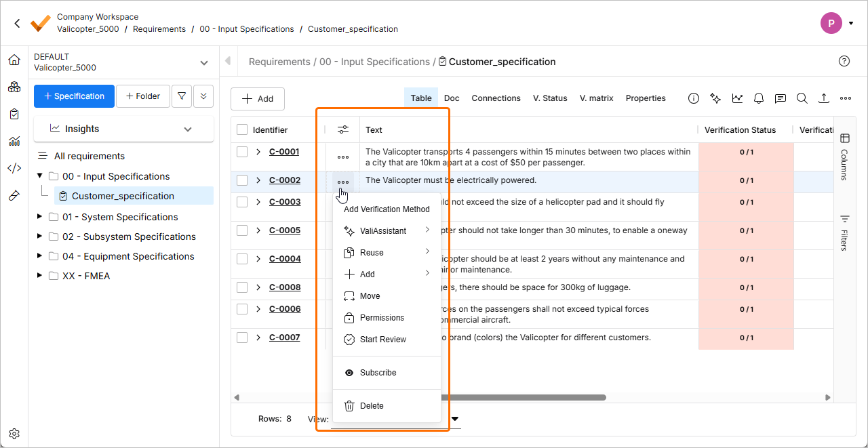This screenshot has width=868, height=448.
Task: Open the notifications bell icon
Action: click(x=759, y=98)
